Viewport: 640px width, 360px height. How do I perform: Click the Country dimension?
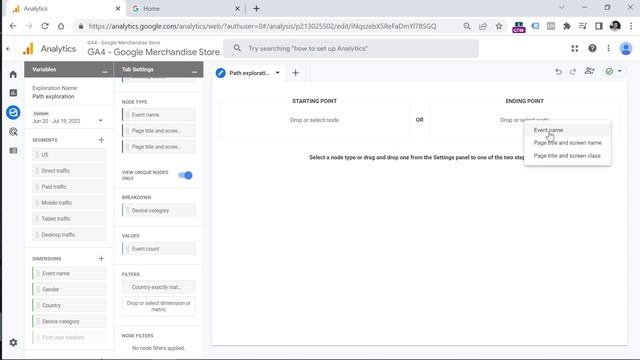(x=69, y=305)
